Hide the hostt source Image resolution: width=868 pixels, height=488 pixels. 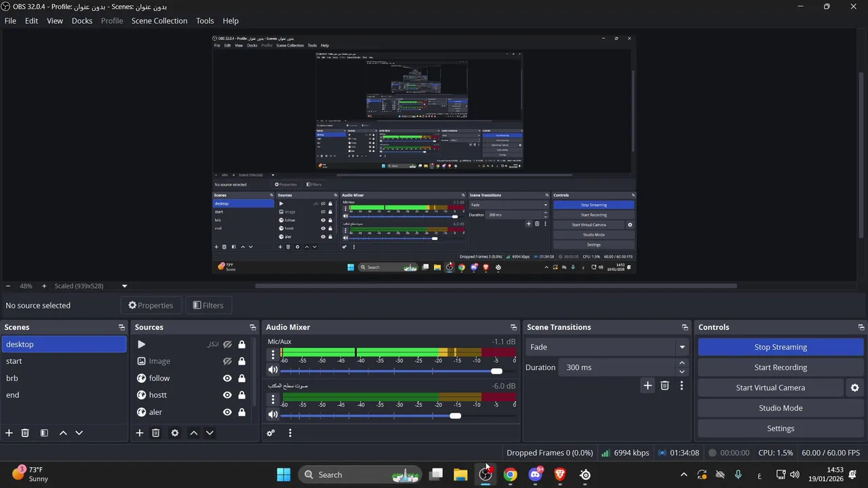(227, 395)
